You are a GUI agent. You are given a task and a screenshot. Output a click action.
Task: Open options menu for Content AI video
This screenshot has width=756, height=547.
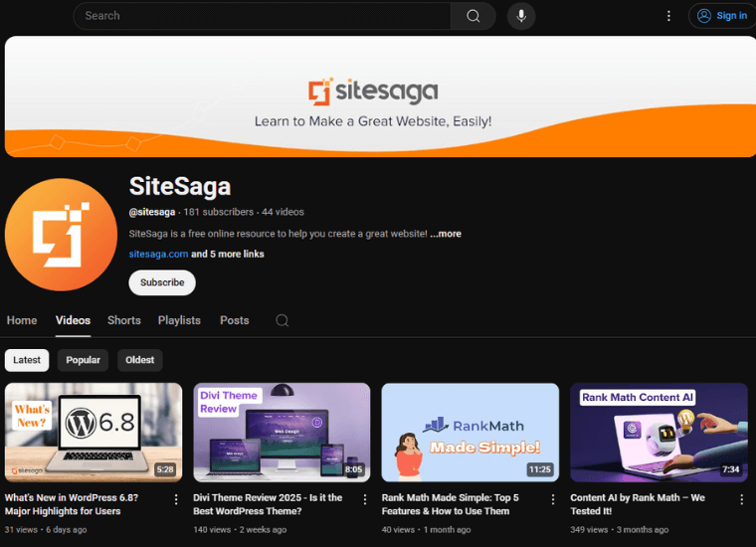tap(741, 500)
